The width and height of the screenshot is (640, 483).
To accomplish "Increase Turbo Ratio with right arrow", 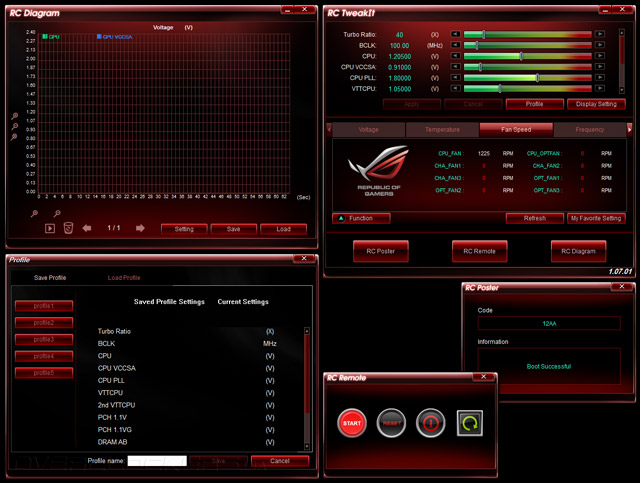I will click(x=600, y=34).
